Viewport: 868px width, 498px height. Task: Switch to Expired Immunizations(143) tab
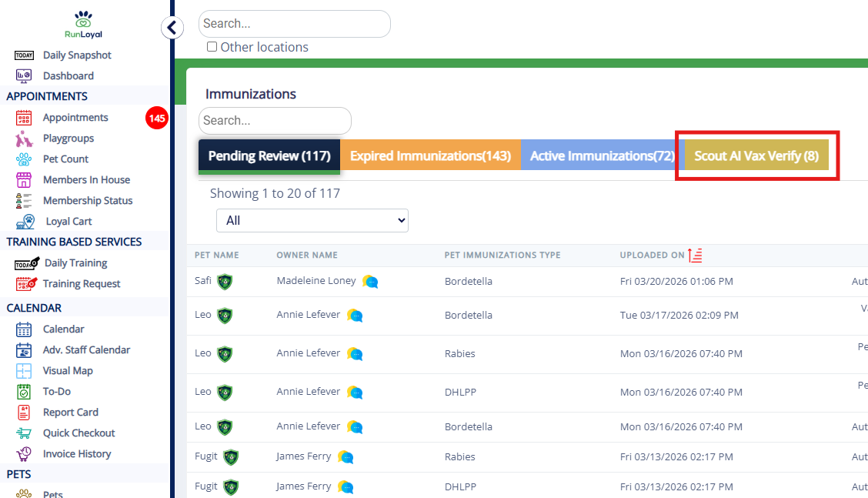pos(430,156)
